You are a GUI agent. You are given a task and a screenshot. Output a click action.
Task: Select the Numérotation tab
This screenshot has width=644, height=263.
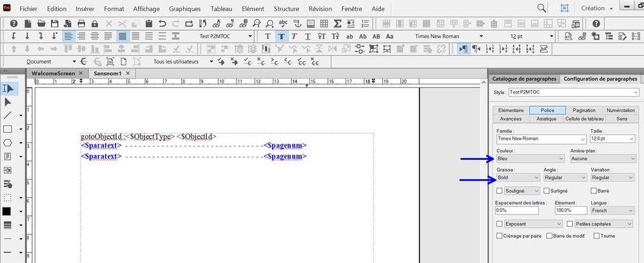coord(621,110)
